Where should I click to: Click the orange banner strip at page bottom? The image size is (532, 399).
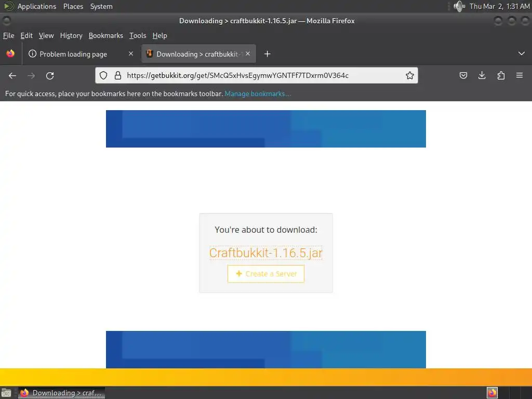265,377
